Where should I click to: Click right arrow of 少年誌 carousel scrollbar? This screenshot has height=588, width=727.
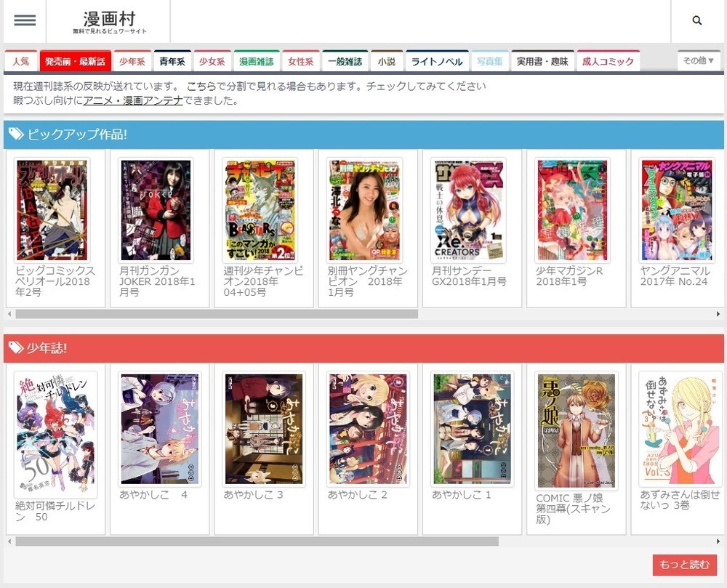[x=718, y=541]
